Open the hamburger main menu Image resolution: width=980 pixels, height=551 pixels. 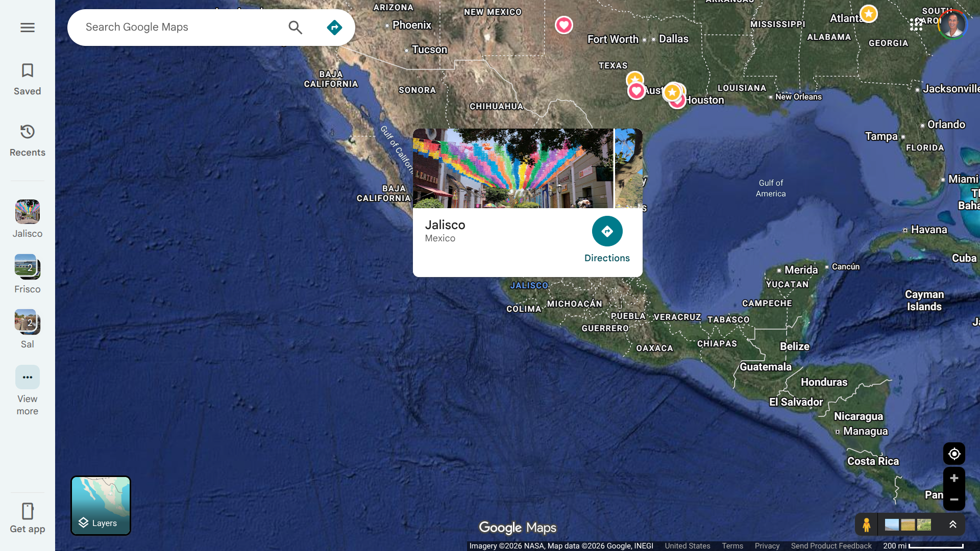click(28, 28)
